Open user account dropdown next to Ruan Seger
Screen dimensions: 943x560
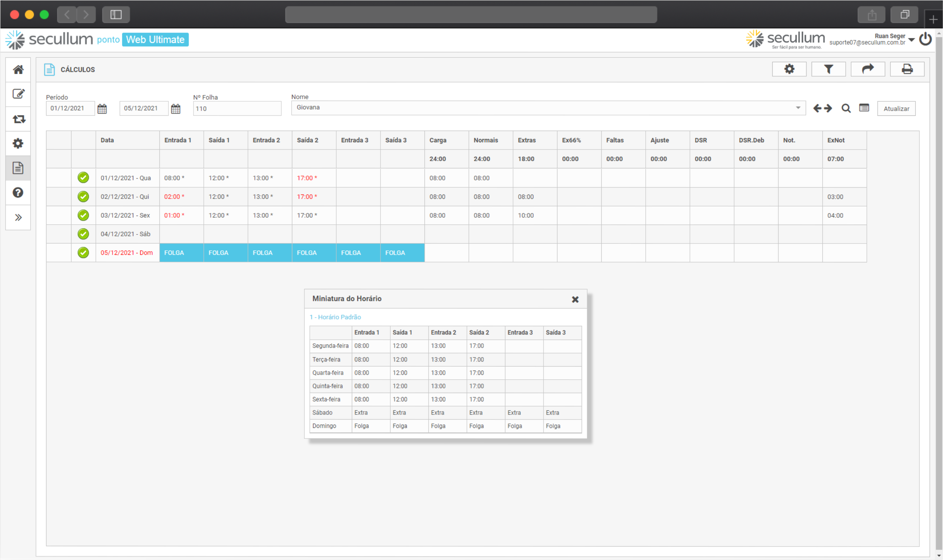[912, 40]
